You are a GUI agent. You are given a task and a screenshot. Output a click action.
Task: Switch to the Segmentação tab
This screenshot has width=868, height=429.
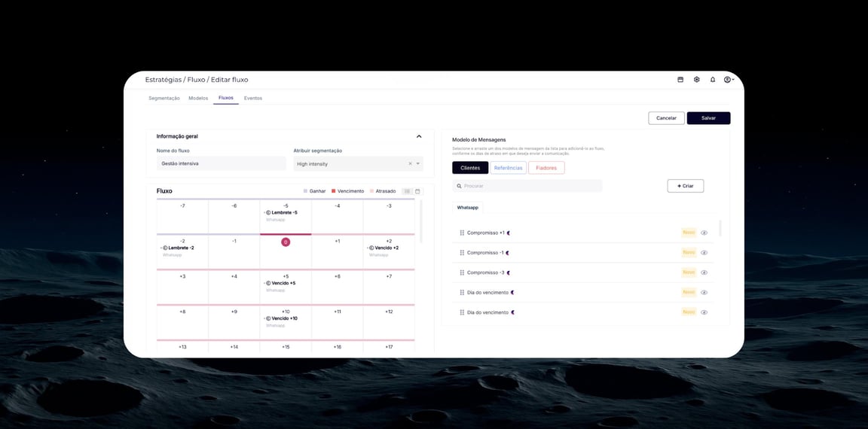click(x=164, y=98)
